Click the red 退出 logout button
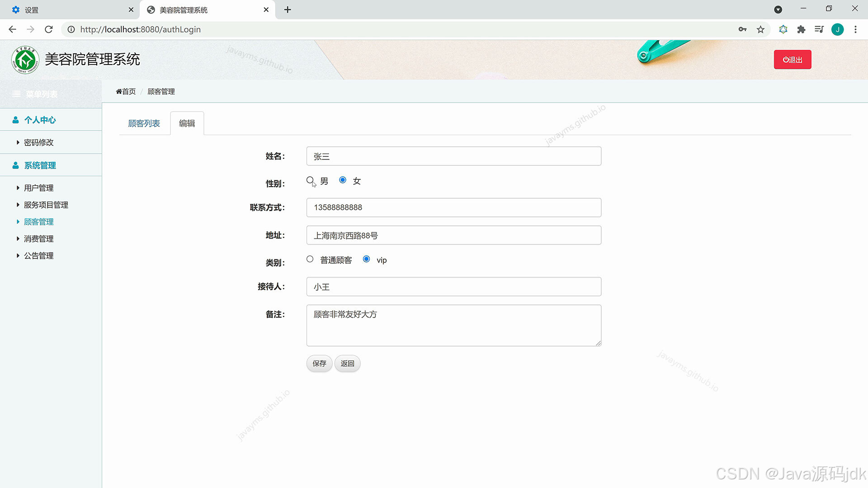 tap(793, 60)
